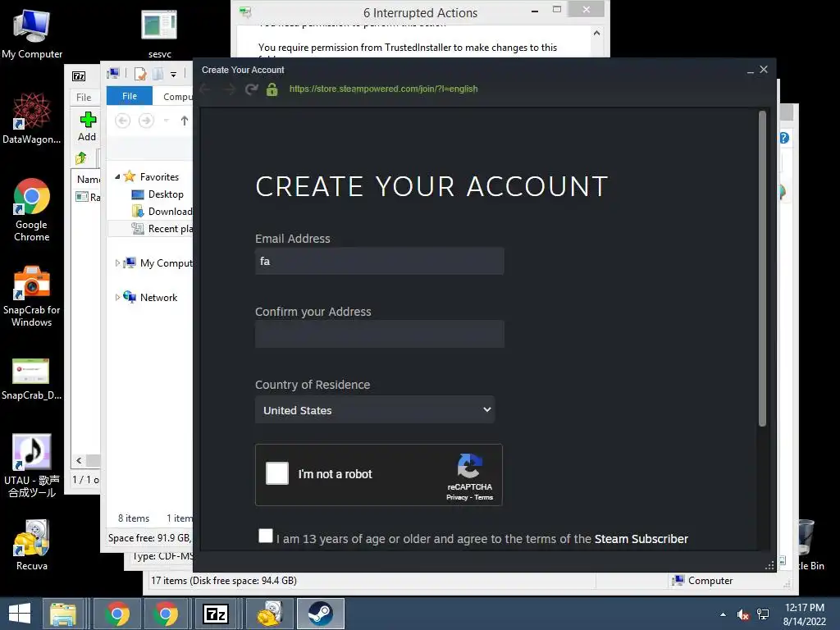The width and height of the screenshot is (840, 630).
Task: Switch to Steam taskbar button
Action: 321,614
